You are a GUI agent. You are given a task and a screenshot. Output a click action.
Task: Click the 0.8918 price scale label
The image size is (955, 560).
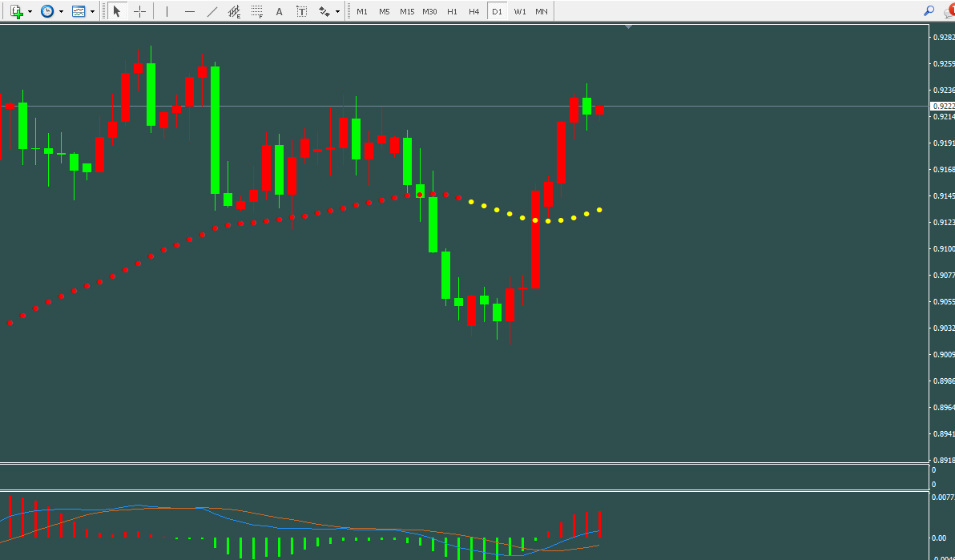[x=944, y=460]
